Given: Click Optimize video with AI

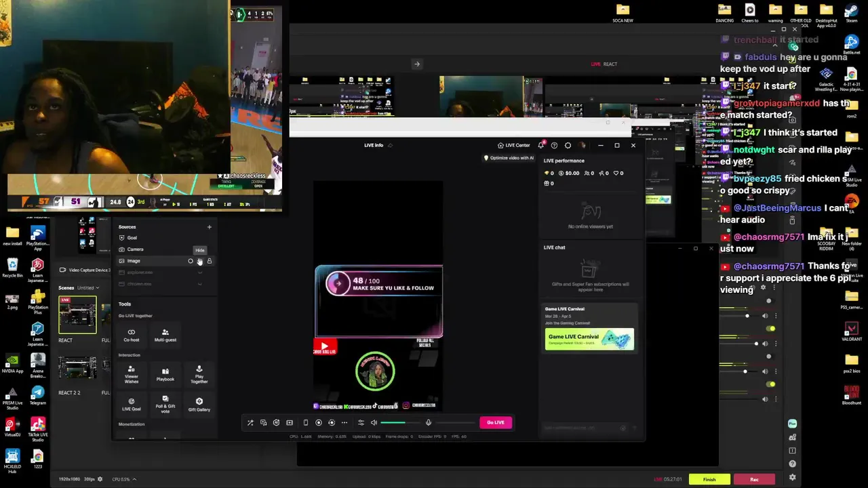Looking at the screenshot, I should pyautogui.click(x=509, y=158).
